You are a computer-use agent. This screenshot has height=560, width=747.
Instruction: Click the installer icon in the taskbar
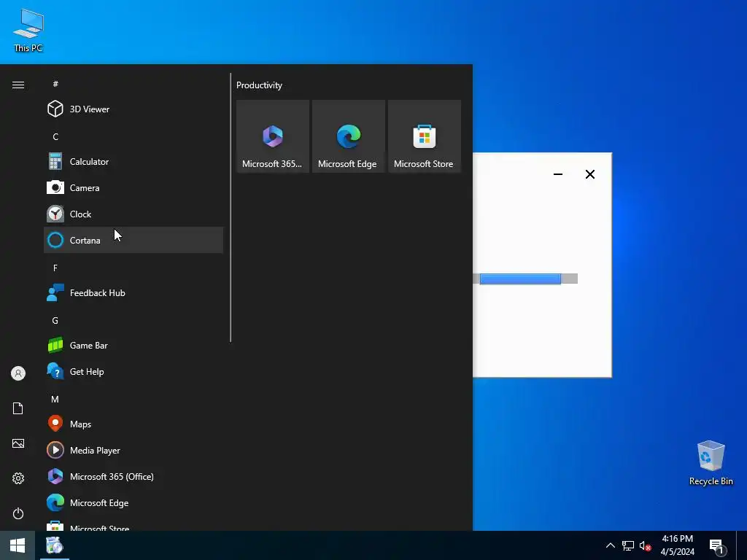(54, 545)
